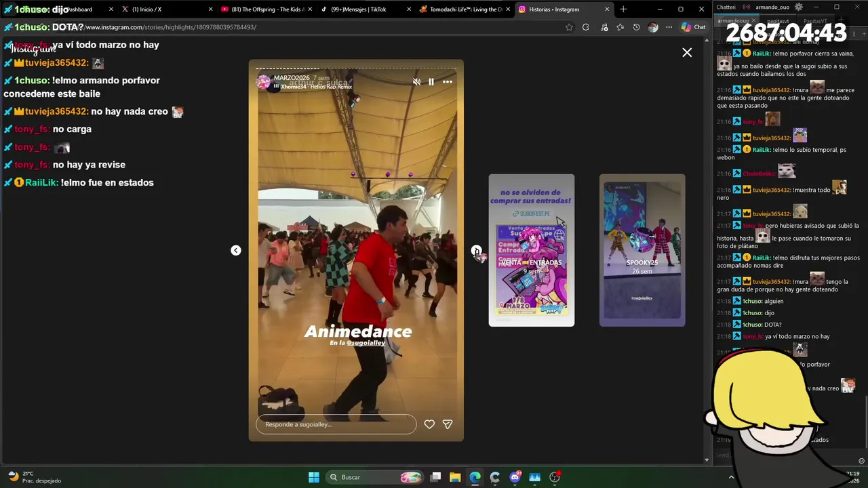Share the story via paper plane icon
Screen dimensions: 868x488
pyautogui.click(x=448, y=424)
